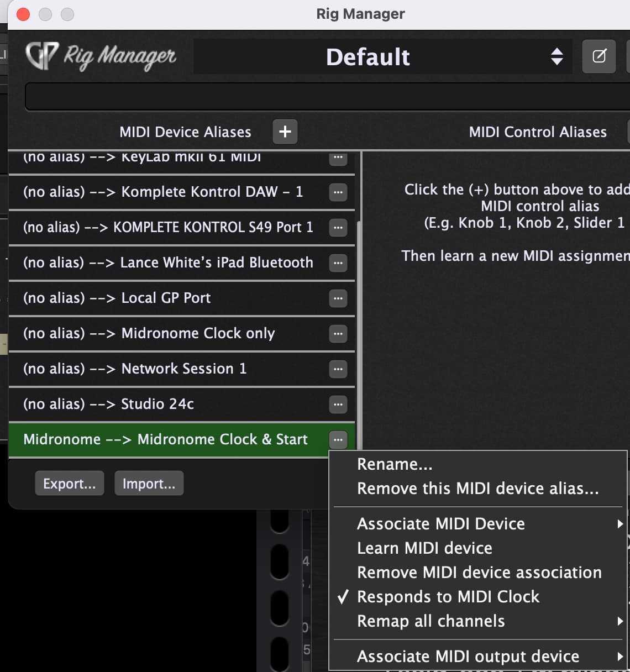Select Remove this MIDI device alias...
Screen dimensions: 630x672
pos(478,489)
